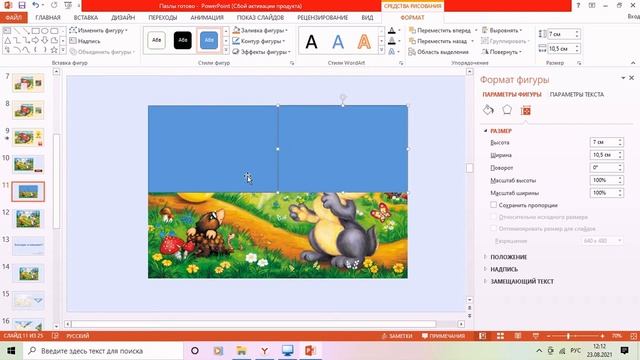Open Область выделения selection pane

(439, 52)
